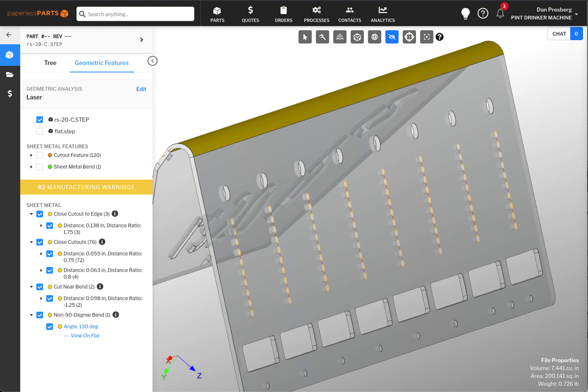Open the PROCESSES menu
Screen dimensions: 588x392
click(x=317, y=14)
